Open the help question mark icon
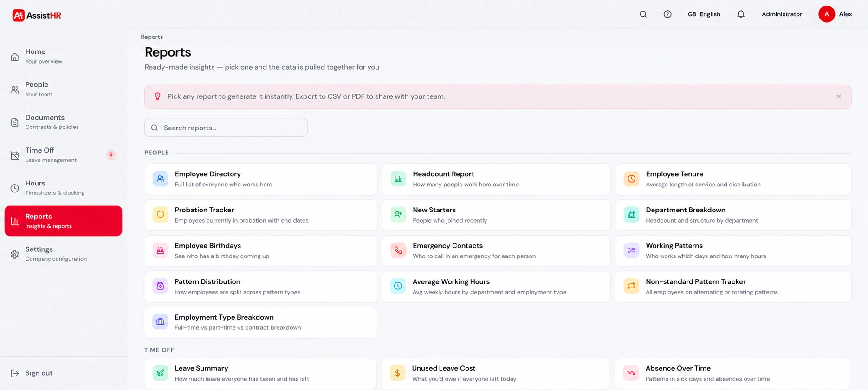Viewport: 868px width, 390px height. tap(667, 14)
